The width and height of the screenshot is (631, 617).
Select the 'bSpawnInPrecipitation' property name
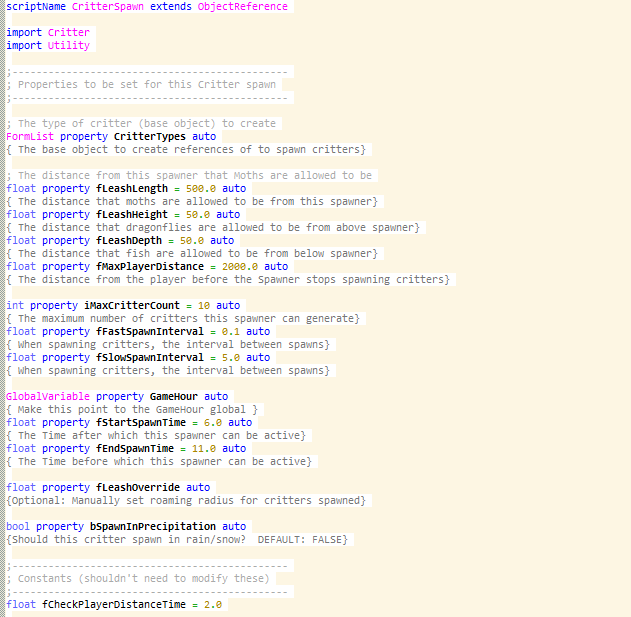pyautogui.click(x=153, y=526)
